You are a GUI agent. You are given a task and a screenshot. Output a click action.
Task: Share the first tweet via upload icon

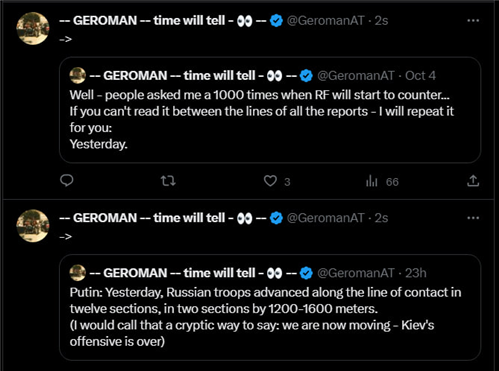tap(473, 181)
